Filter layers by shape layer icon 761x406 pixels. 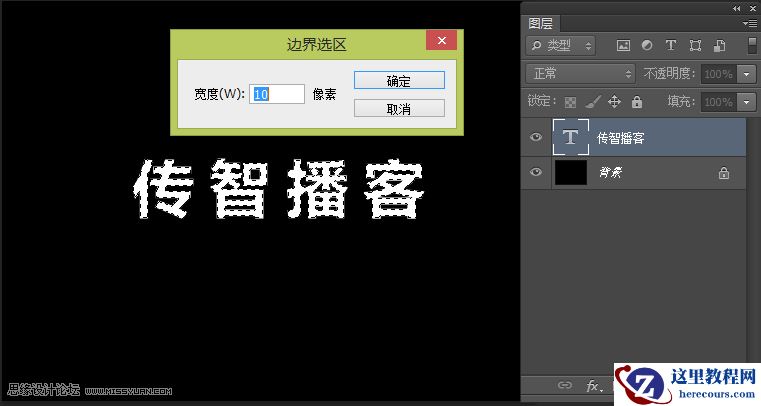[x=695, y=46]
